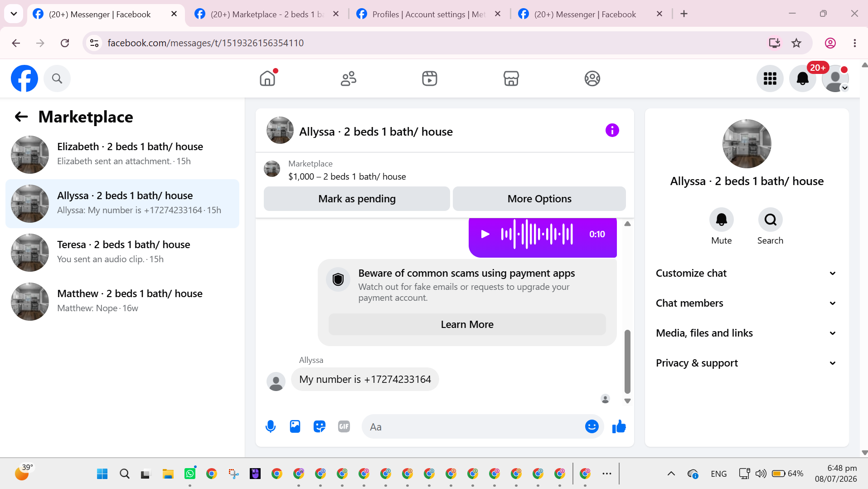Send a thumbs-up like
The image size is (868, 489).
click(619, 426)
